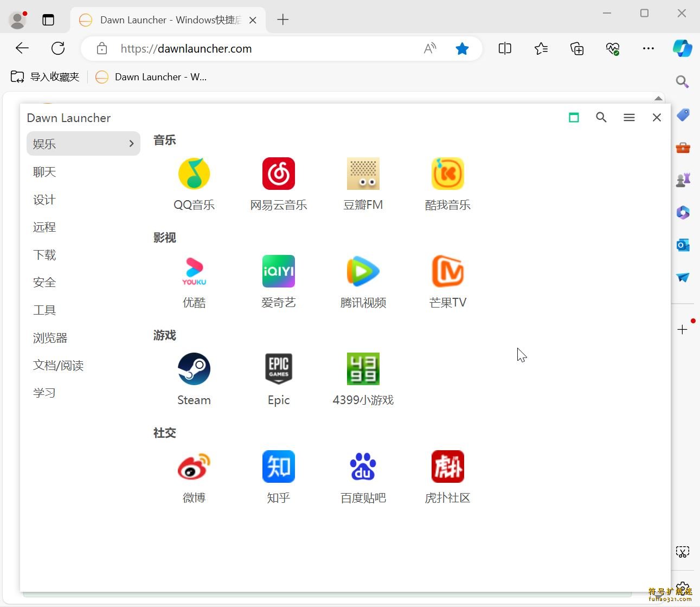
Task: Open the 知乎 social icon
Action: [x=279, y=467]
